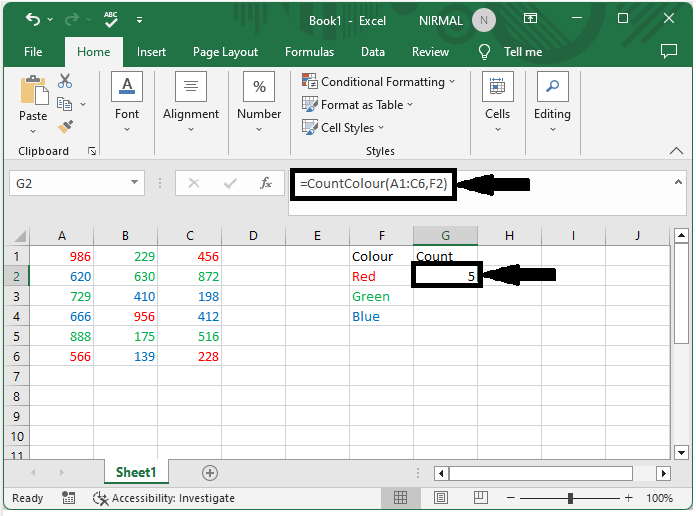Add a new sheet with plus icon

point(210,473)
